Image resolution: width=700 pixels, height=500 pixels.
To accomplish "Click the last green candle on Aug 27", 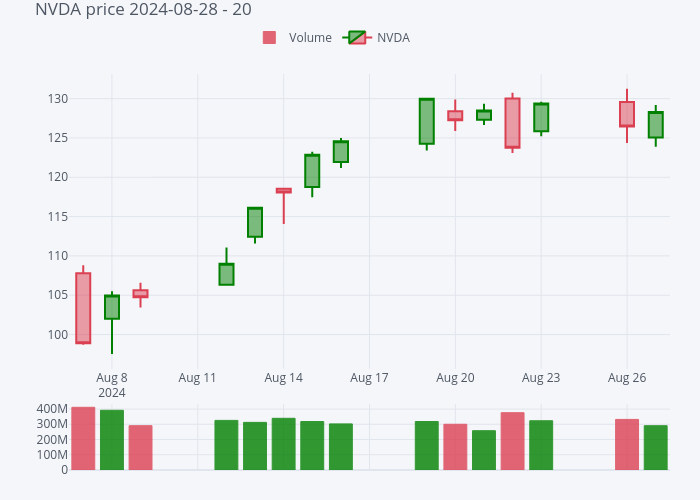I will 656,125.
